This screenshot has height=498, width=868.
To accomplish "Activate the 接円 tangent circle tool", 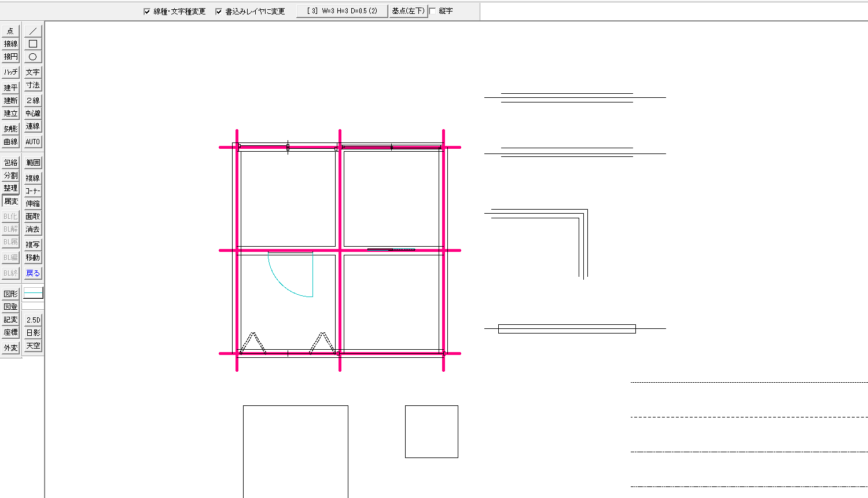I will (x=10, y=56).
